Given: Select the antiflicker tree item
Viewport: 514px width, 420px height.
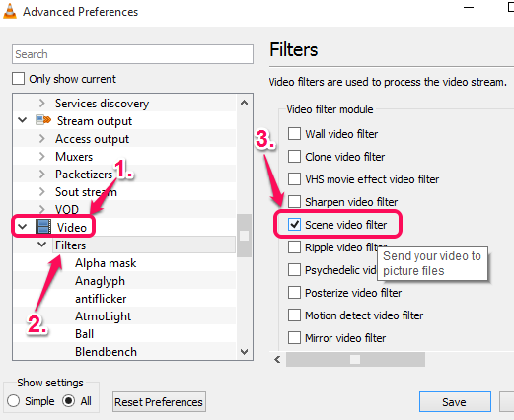Looking at the screenshot, I should 101,299.
